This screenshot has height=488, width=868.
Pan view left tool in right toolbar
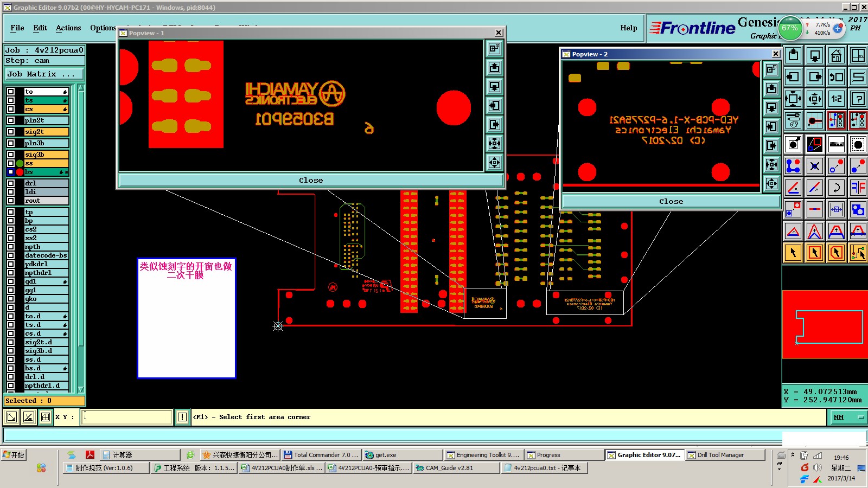(793, 77)
